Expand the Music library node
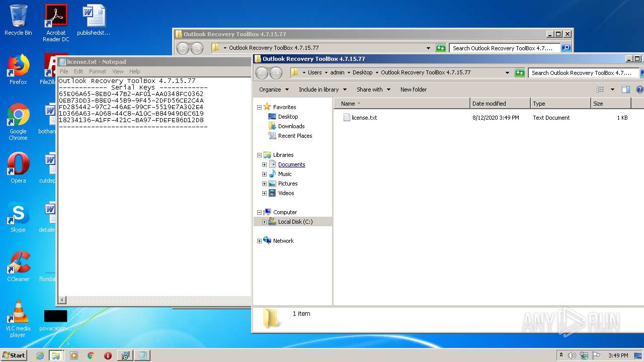This screenshot has height=362, width=644. pos(264,174)
